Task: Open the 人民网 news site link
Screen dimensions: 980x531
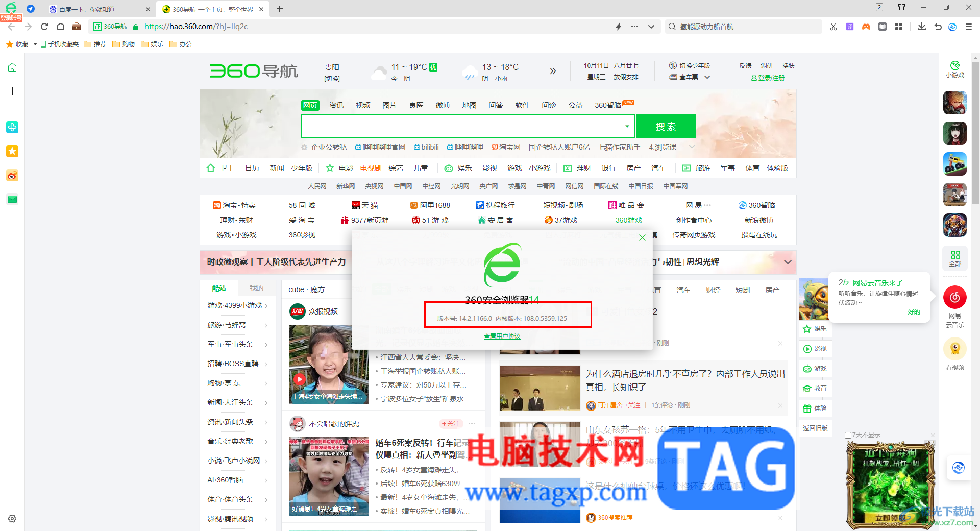Action: pyautogui.click(x=317, y=186)
